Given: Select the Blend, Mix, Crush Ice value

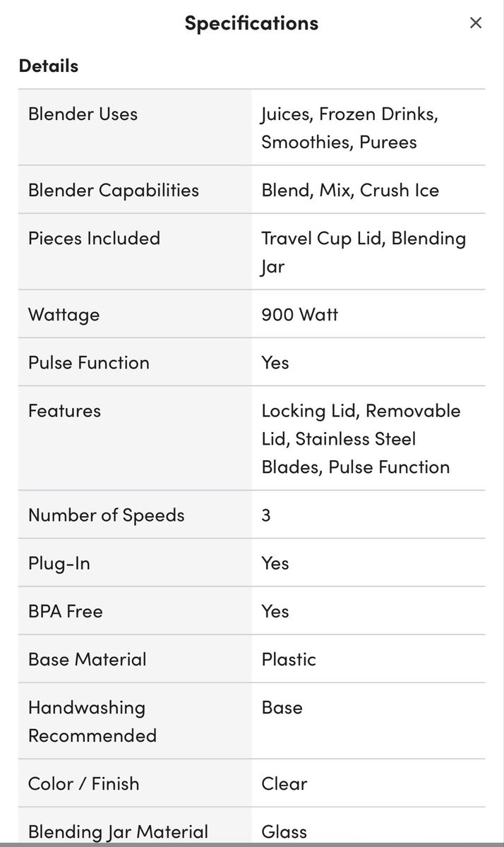Looking at the screenshot, I should click(350, 190).
